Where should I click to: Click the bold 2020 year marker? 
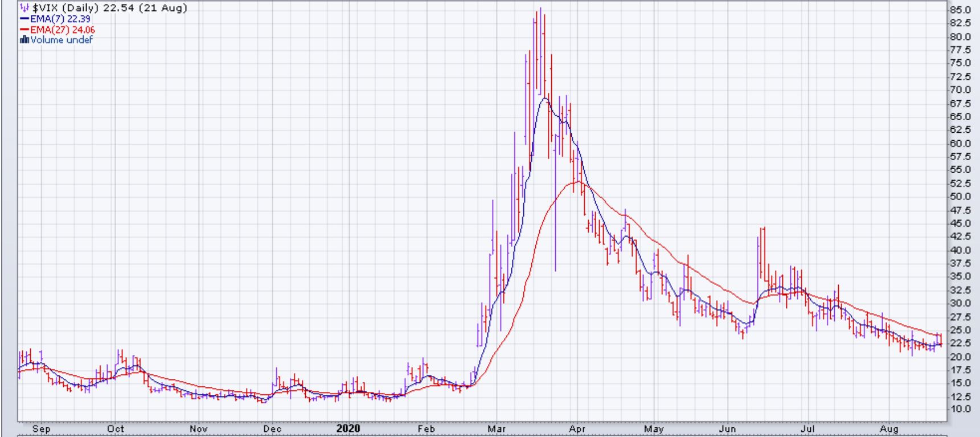348,429
